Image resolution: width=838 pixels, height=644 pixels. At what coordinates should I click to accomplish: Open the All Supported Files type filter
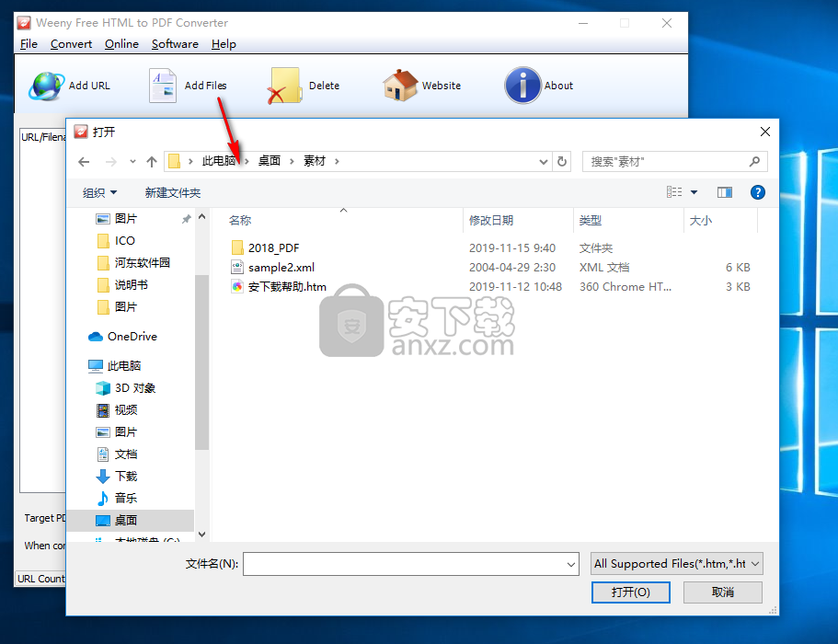pyautogui.click(x=677, y=564)
